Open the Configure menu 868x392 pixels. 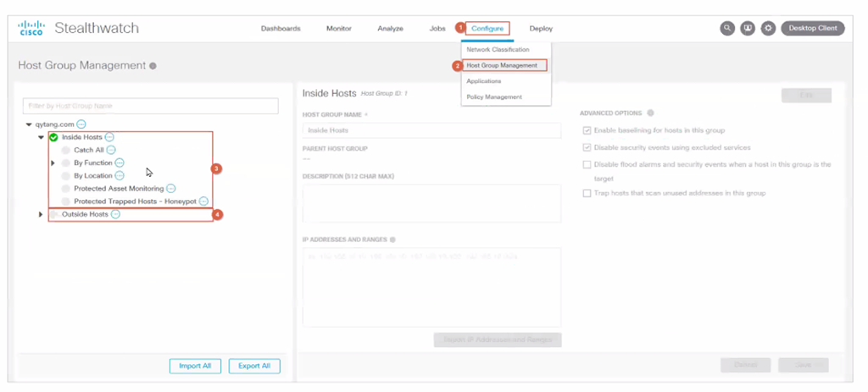[487, 28]
